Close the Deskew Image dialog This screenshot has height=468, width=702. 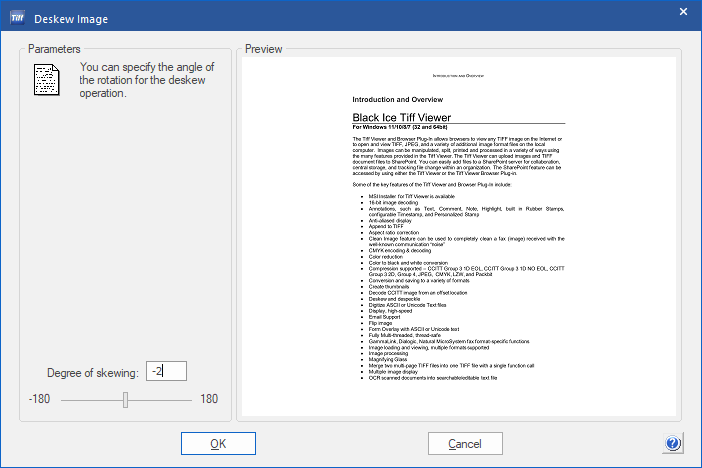tap(683, 12)
